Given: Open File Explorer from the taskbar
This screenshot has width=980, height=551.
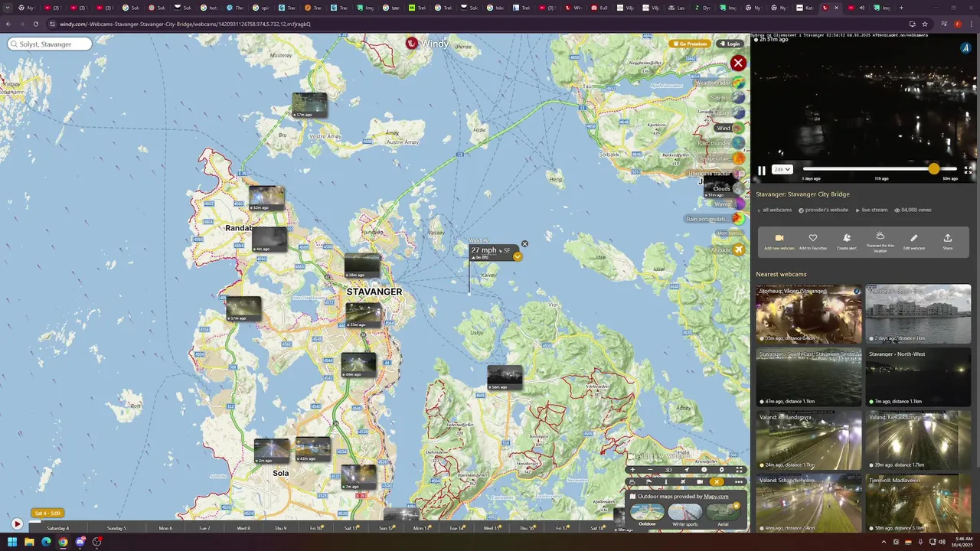Looking at the screenshot, I should 29,542.
